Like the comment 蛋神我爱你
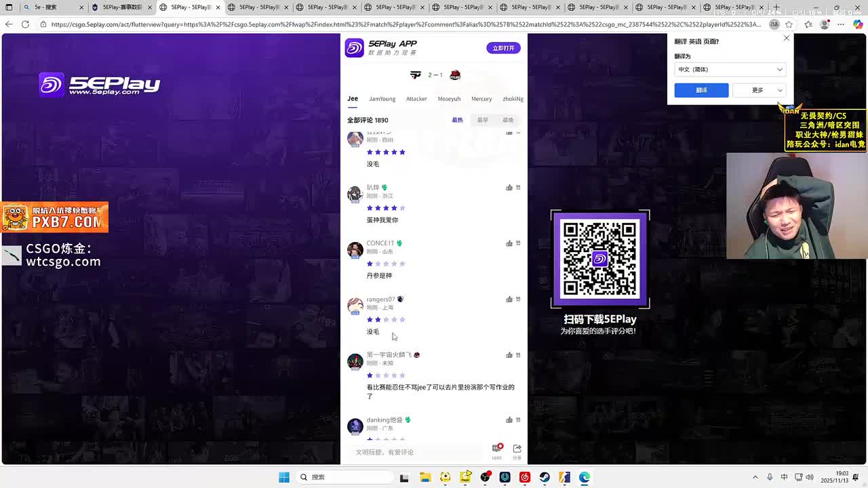Viewport: 868px width, 488px height. [509, 188]
